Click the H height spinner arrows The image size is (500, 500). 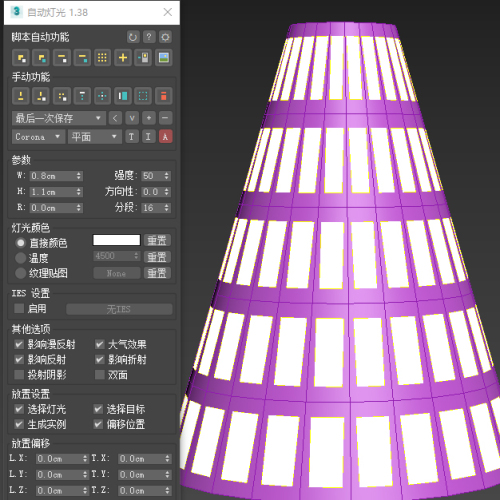[x=79, y=192]
